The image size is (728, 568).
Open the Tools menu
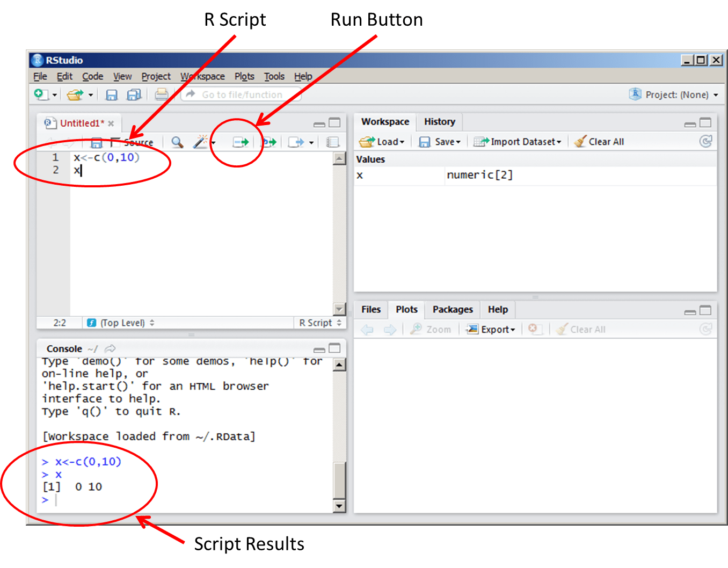tap(274, 76)
